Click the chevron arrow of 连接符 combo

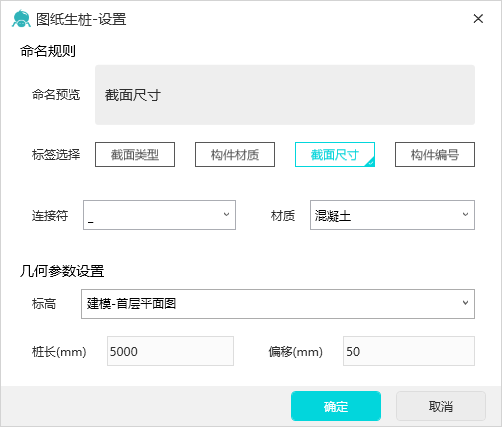click(x=226, y=215)
